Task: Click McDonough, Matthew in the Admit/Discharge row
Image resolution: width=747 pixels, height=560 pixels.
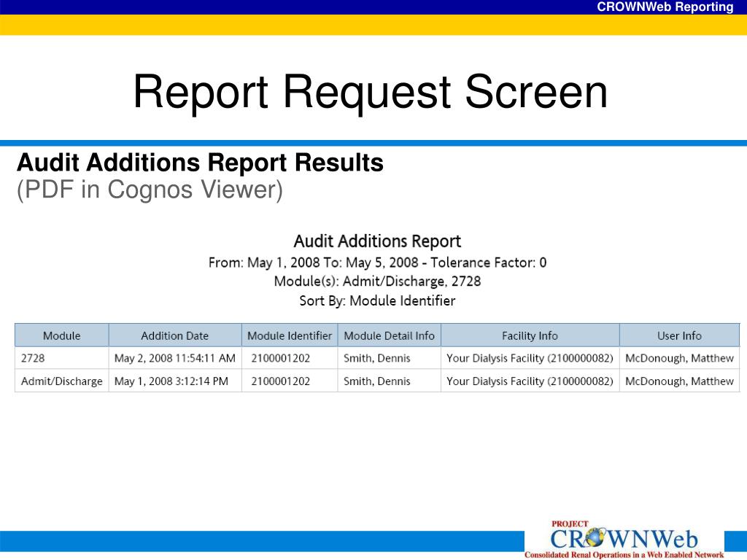Action: [x=679, y=381]
